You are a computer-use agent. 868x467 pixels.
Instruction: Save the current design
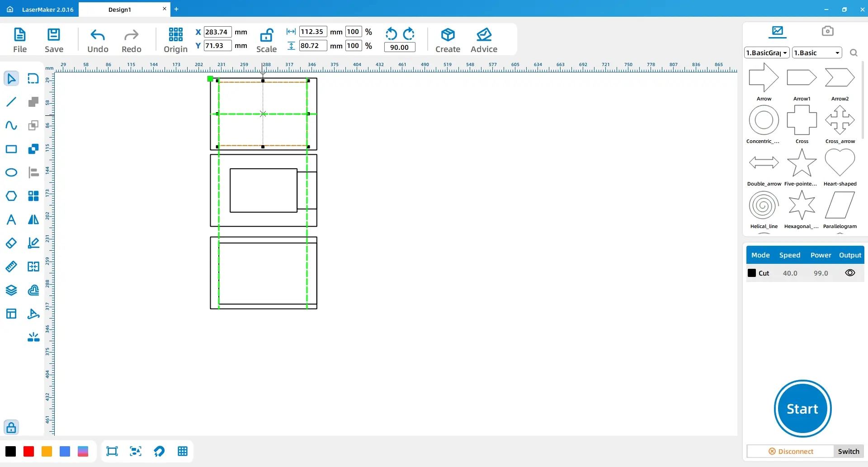click(54, 40)
